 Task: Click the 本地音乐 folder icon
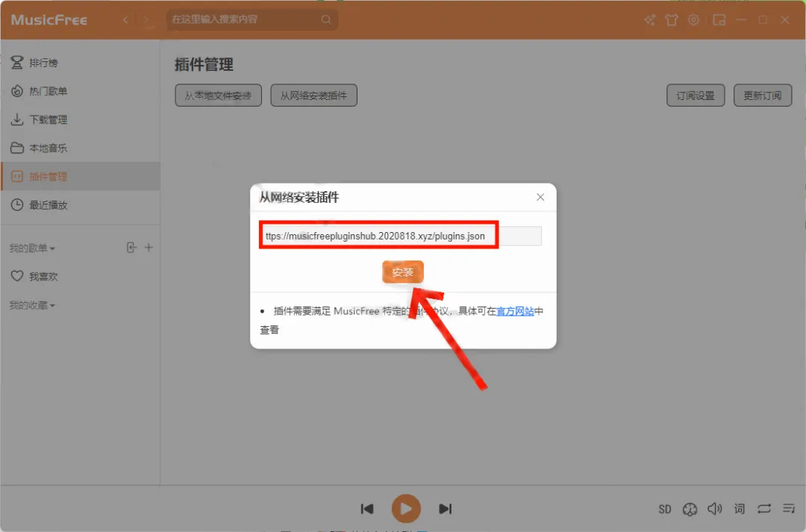coord(17,148)
